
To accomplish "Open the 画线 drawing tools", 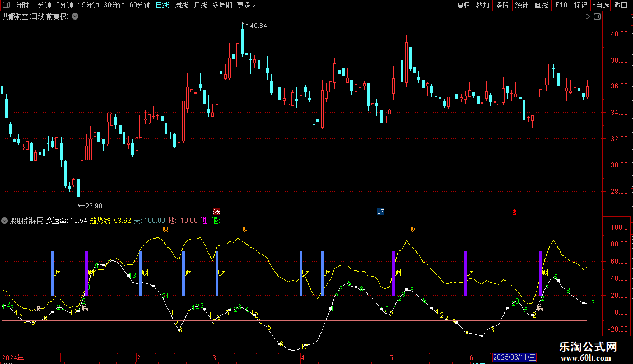I will (x=541, y=5).
